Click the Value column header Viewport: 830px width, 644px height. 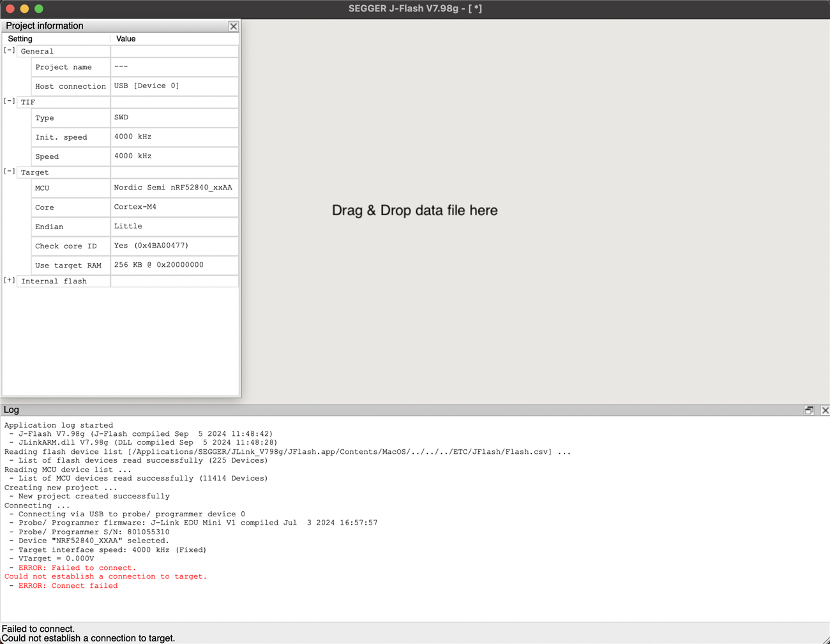click(175, 39)
